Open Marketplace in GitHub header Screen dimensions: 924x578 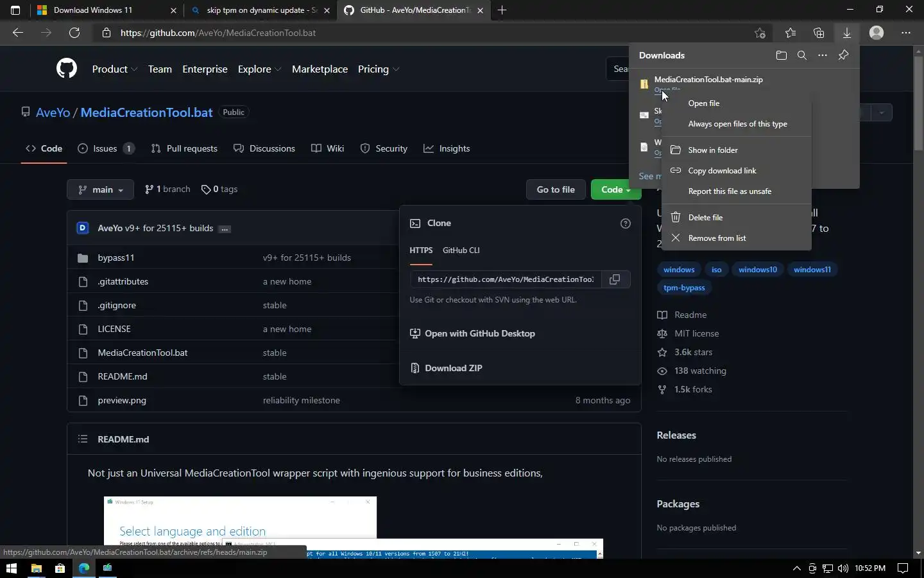(x=320, y=69)
